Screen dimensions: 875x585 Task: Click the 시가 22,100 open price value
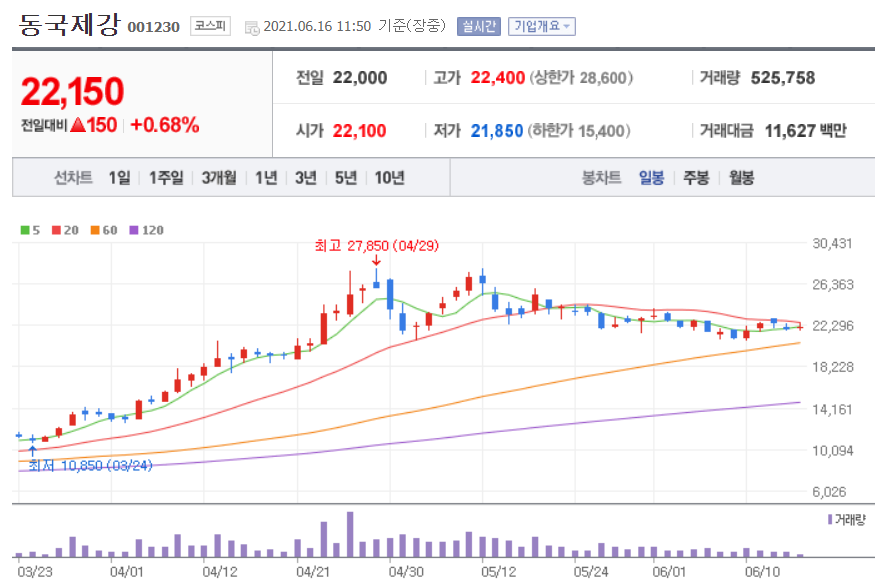pyautogui.click(x=360, y=131)
